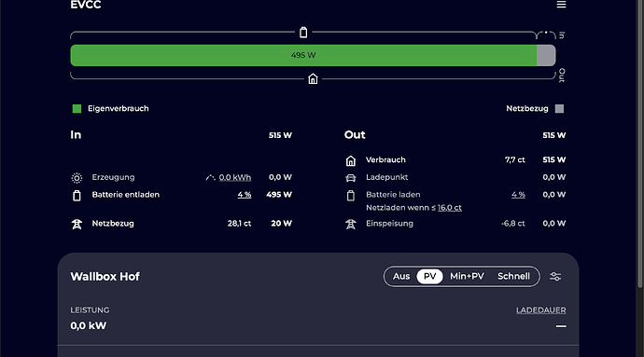Select the PV charging mode
Viewport: 644px width, 357px height.
[x=429, y=276]
